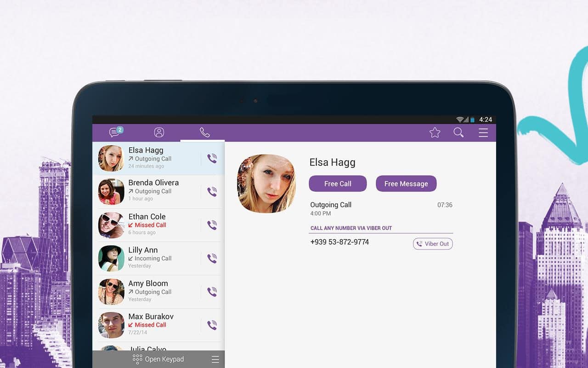Select 'Max Burakov' name in list
Screen dimensions: 588x368
151,316
